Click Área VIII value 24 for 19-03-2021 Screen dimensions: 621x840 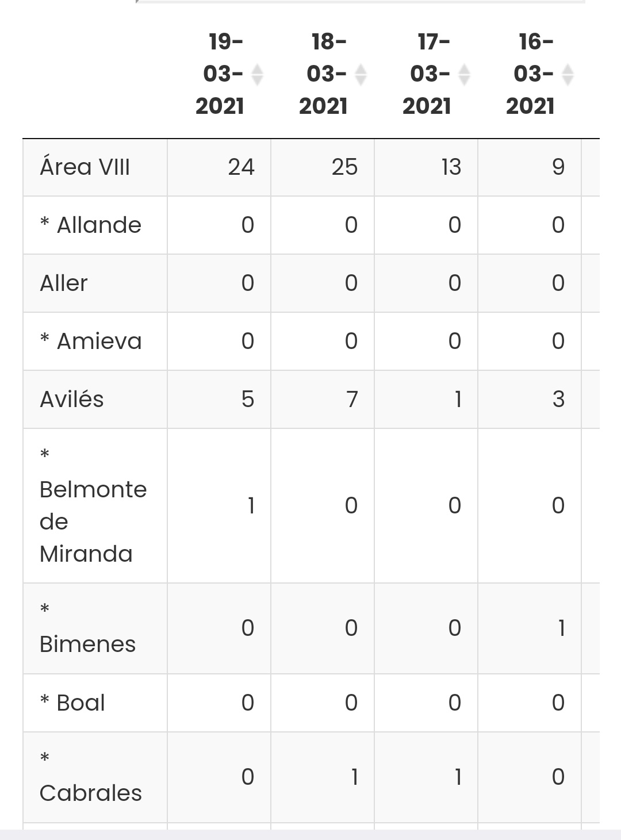(241, 167)
